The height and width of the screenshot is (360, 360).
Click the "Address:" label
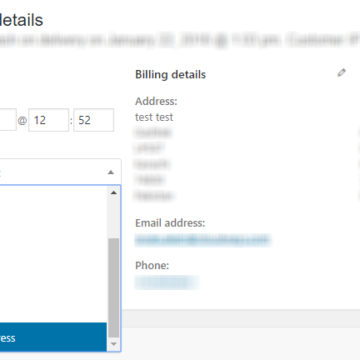[x=156, y=101]
